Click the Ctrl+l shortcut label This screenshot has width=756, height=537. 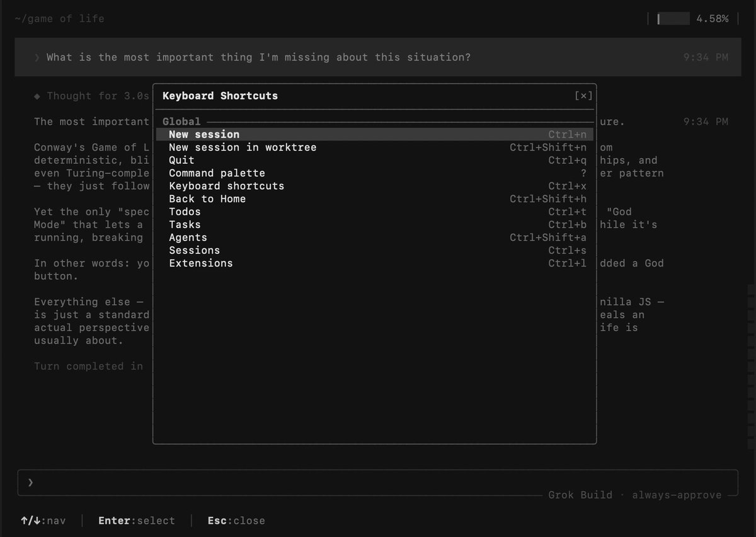(x=567, y=263)
